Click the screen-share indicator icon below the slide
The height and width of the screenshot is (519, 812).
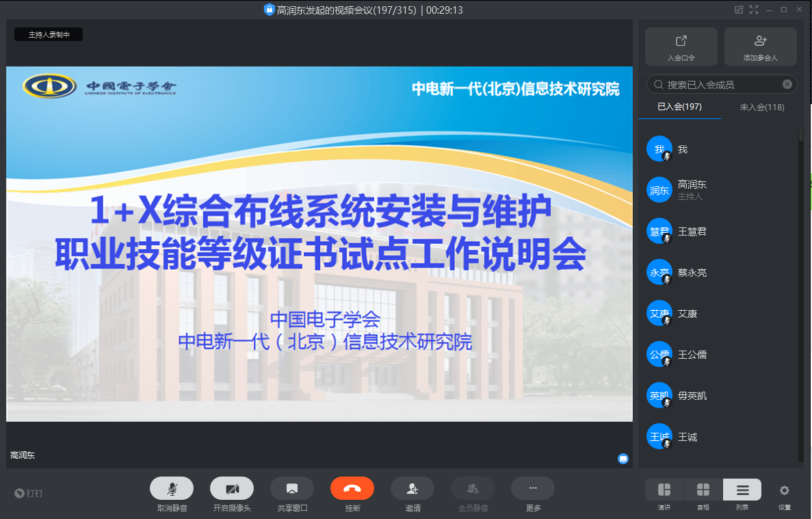623,459
